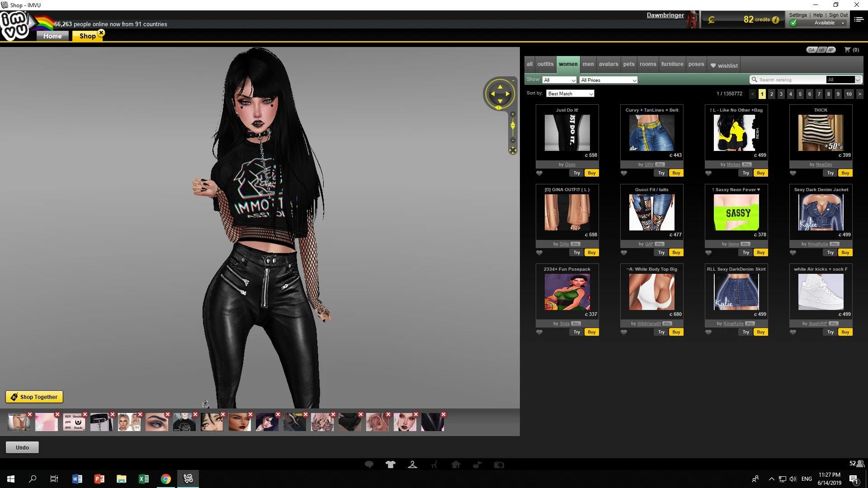
Task: Open the shopping cart icon
Action: tap(847, 50)
